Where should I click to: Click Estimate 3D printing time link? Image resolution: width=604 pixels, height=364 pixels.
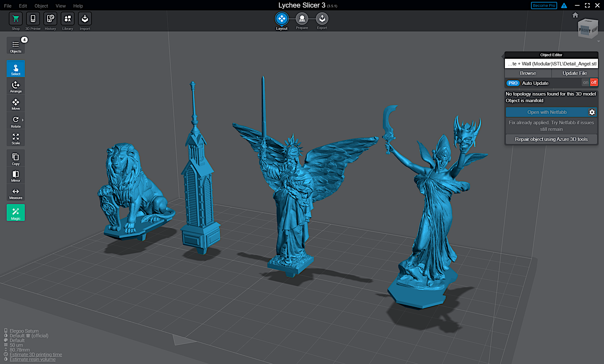(36, 355)
